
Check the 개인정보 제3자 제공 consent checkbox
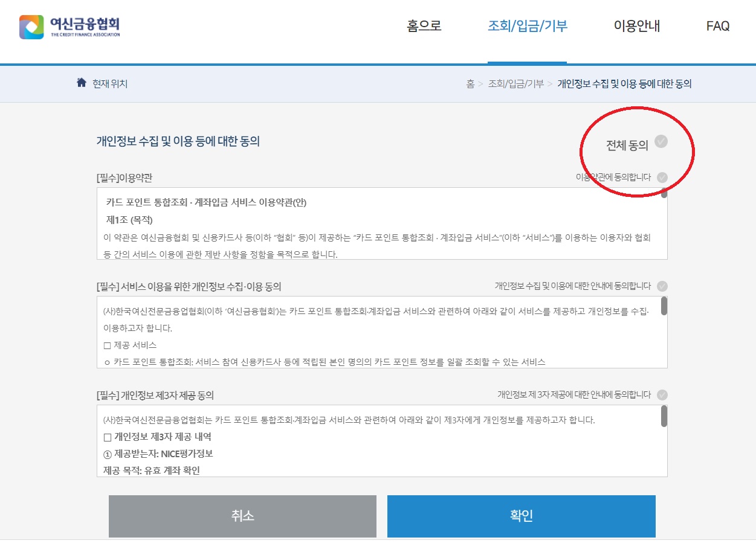[663, 395]
